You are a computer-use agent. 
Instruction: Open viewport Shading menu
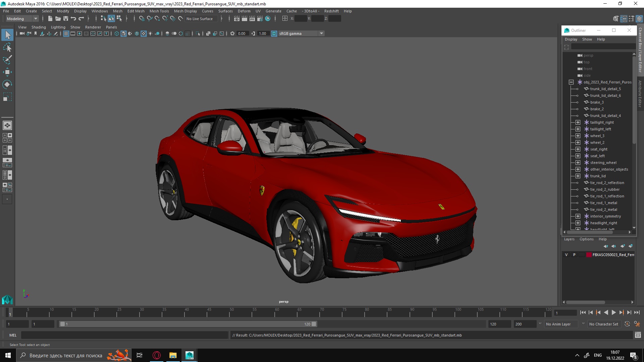pos(39,27)
